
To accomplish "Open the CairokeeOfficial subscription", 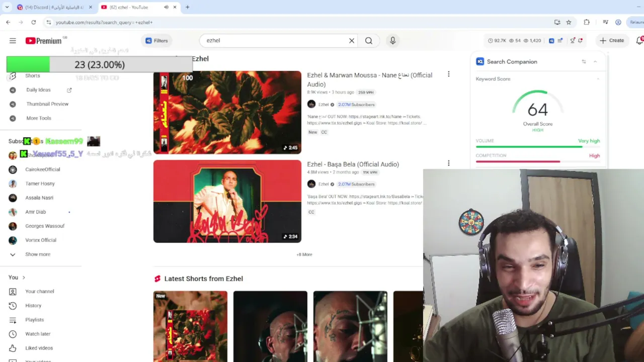I will click(x=43, y=169).
